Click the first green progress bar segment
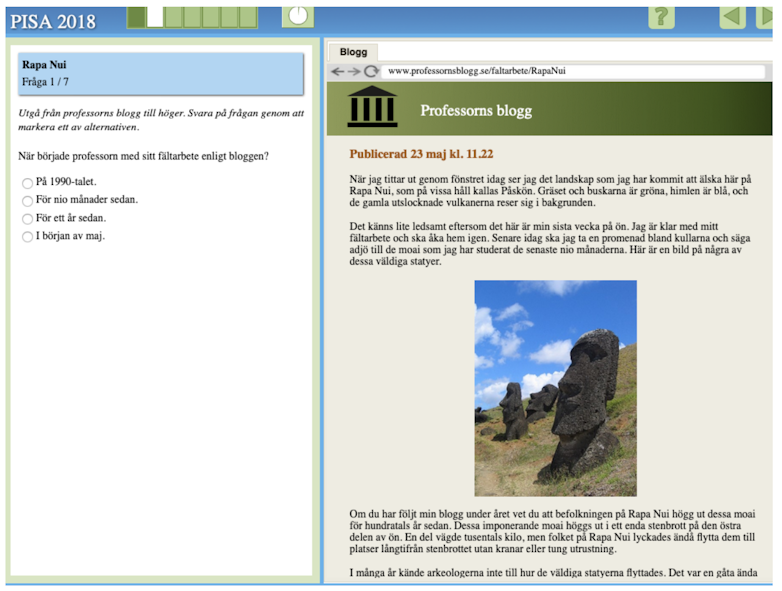Viewport: 782px width, 591px height. tap(137, 17)
